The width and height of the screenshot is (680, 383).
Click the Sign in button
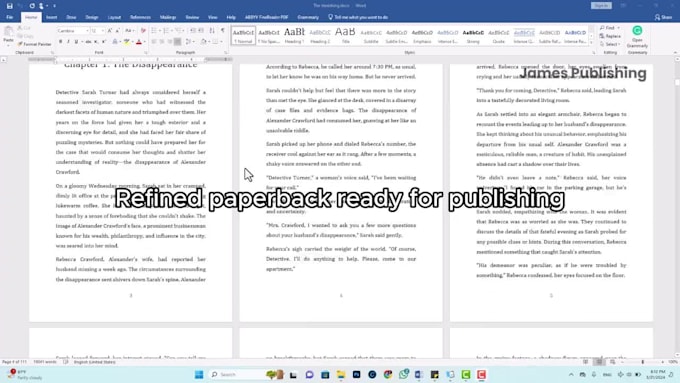pos(601,6)
